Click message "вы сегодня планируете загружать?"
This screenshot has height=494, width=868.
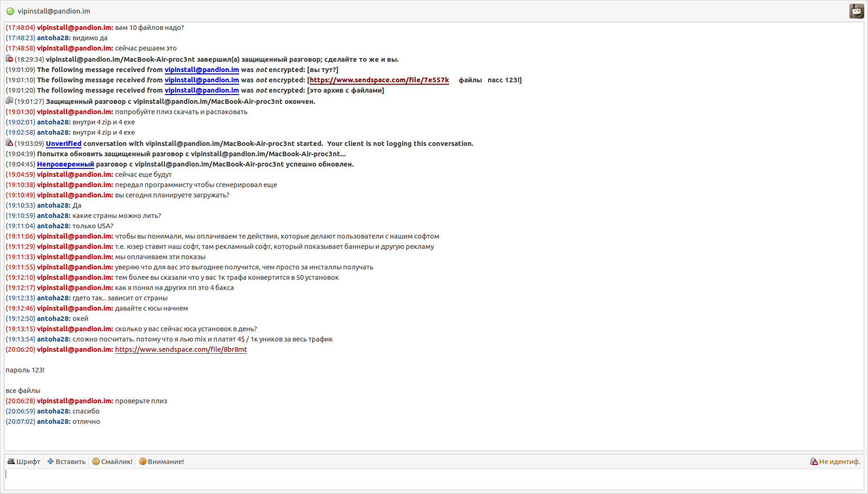coord(172,195)
